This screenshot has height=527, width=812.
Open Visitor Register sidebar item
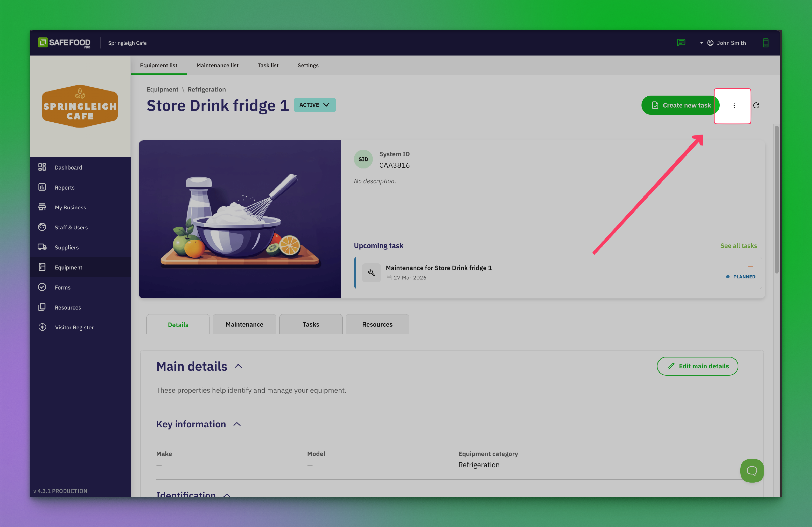coord(74,327)
